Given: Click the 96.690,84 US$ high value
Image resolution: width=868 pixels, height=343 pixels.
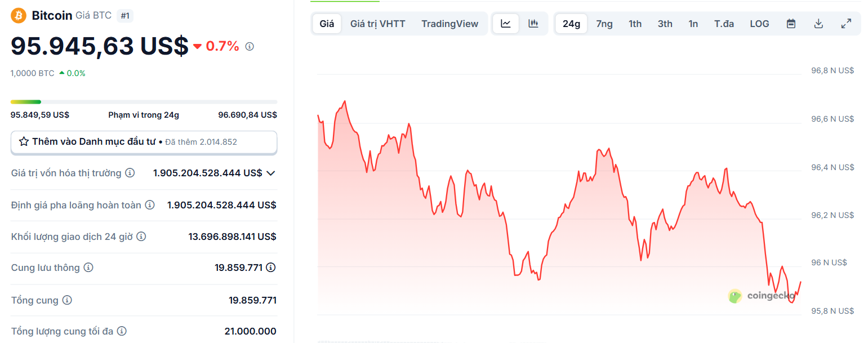Looking at the screenshot, I should pyautogui.click(x=247, y=115).
